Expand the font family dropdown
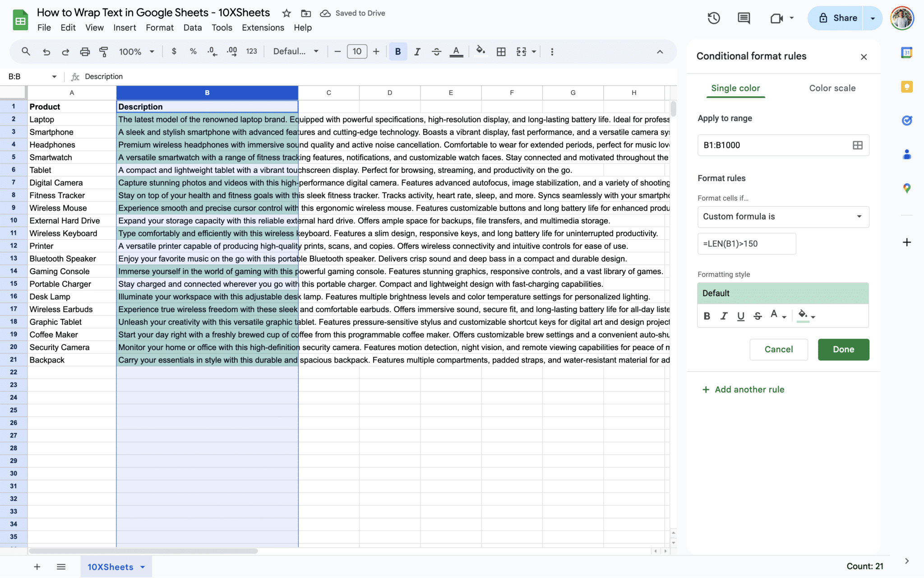This screenshot has height=578, width=924. (296, 51)
